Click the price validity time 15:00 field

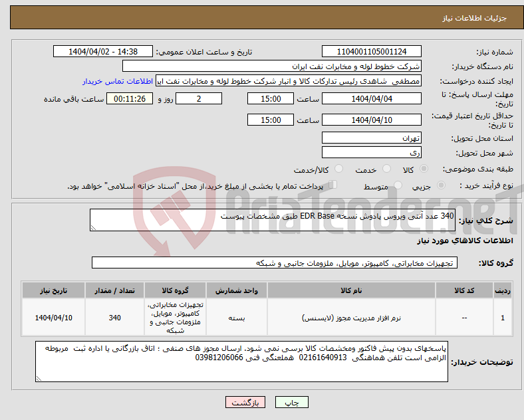pos(271,120)
